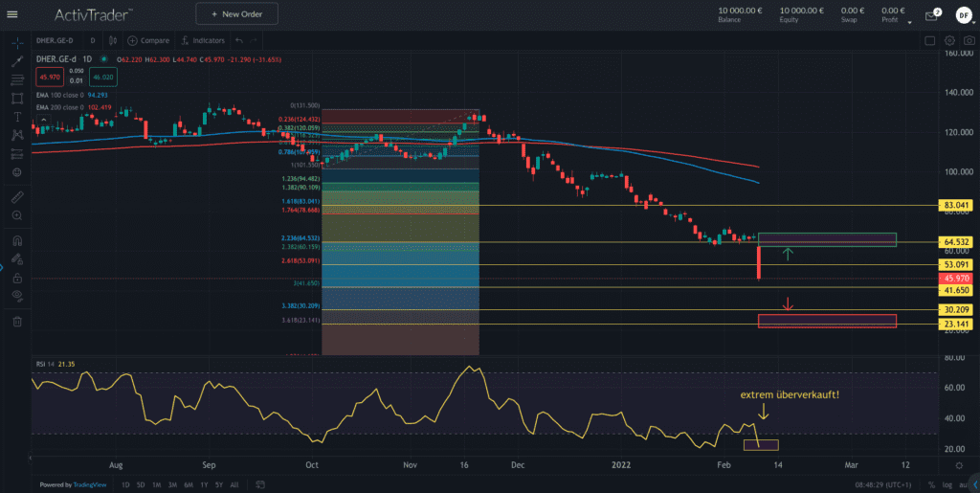Click the New Order button
Screen dimensions: 980x493
[x=236, y=14]
